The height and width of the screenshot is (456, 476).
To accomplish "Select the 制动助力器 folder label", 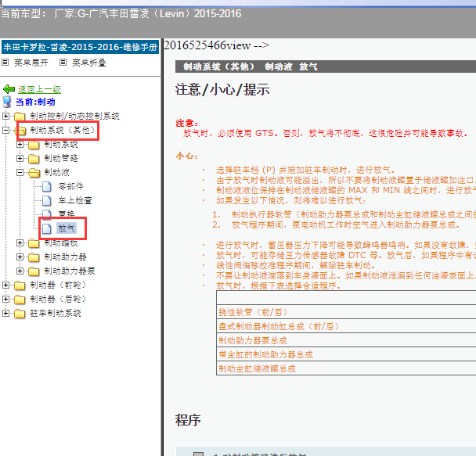I will point(65,257).
